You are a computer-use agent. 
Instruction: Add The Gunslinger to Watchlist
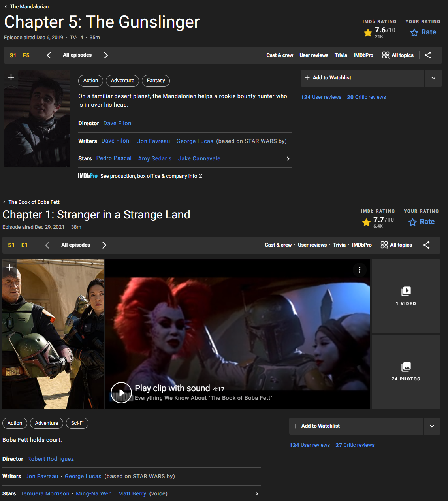[362, 78]
